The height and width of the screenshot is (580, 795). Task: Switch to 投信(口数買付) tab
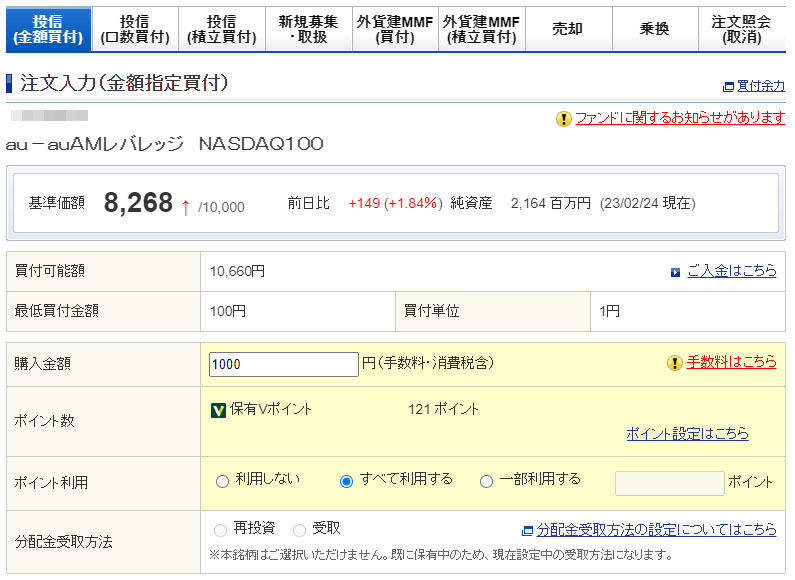[134, 30]
